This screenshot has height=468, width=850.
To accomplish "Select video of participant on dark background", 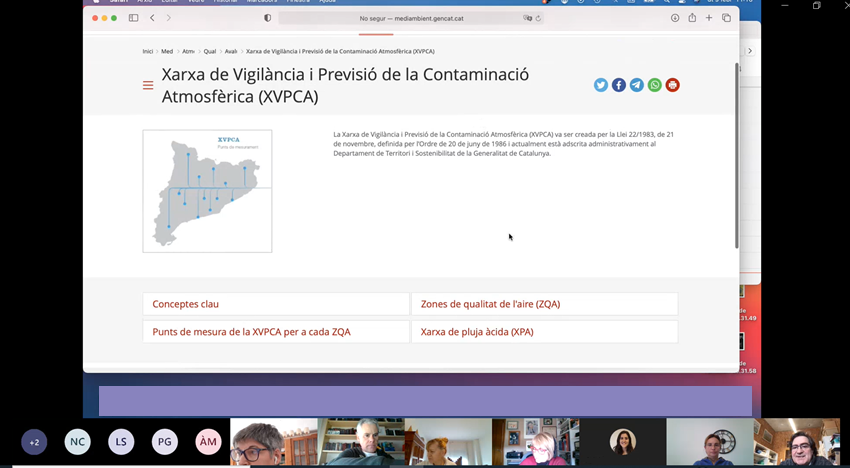I will pos(623,442).
